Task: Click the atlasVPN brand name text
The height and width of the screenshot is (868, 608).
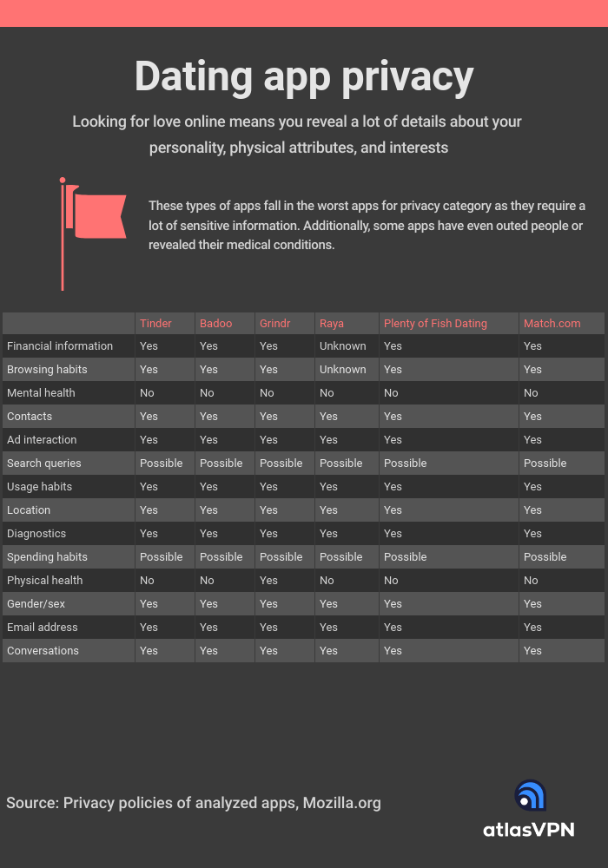Action: [529, 830]
